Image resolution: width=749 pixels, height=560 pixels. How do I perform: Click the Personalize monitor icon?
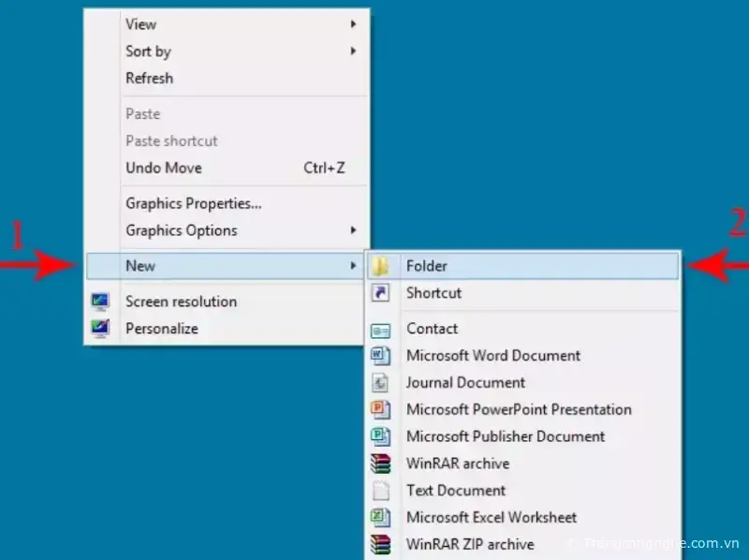[101, 329]
